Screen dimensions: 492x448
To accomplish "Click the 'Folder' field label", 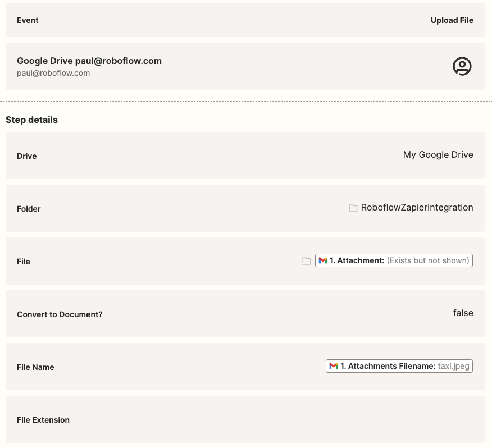I will coord(29,209).
